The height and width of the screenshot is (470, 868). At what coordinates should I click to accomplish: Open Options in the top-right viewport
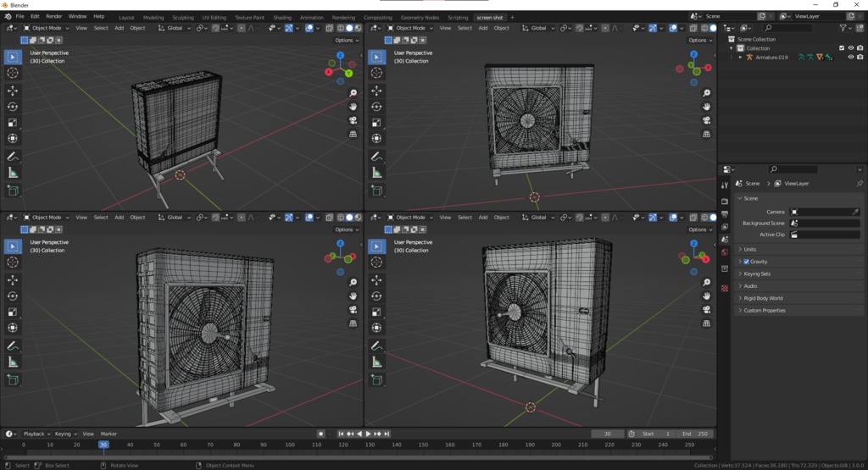click(700, 40)
